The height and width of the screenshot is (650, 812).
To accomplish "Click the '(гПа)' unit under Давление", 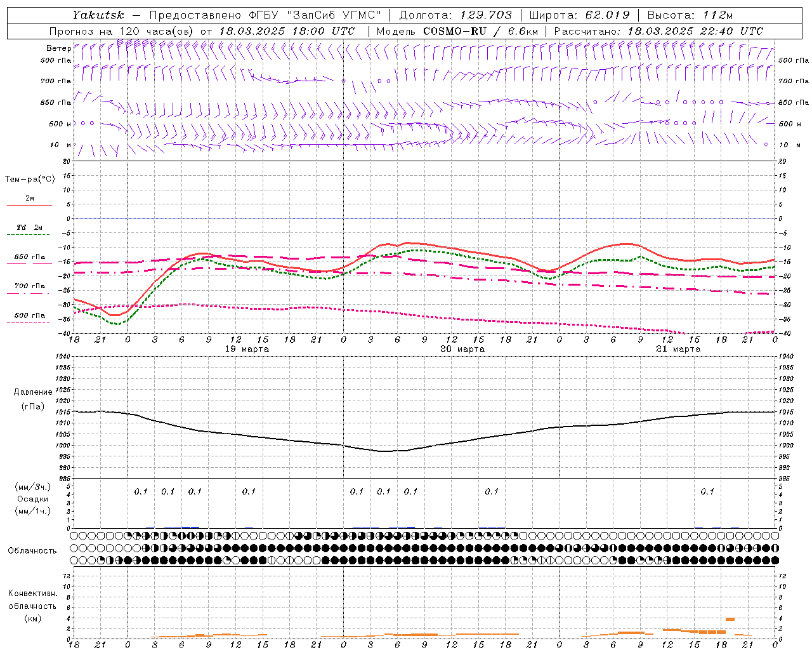I will (x=33, y=407).
